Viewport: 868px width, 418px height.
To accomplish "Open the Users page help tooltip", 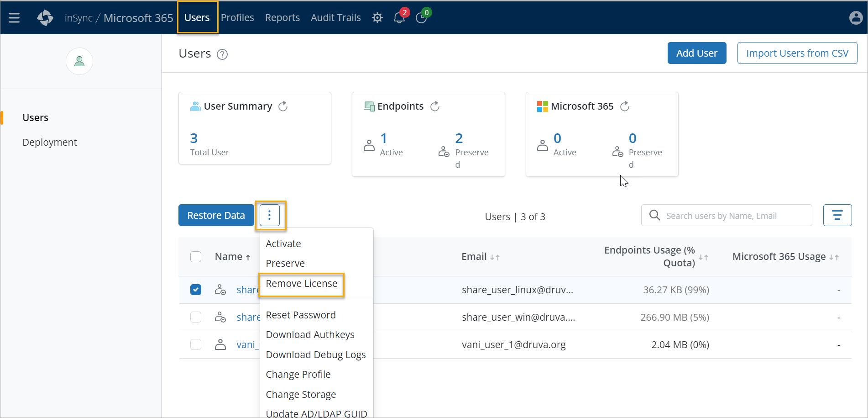I will (222, 54).
